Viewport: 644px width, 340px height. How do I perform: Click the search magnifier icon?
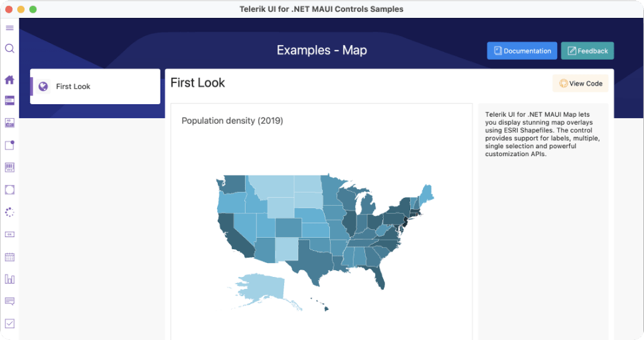click(x=10, y=48)
